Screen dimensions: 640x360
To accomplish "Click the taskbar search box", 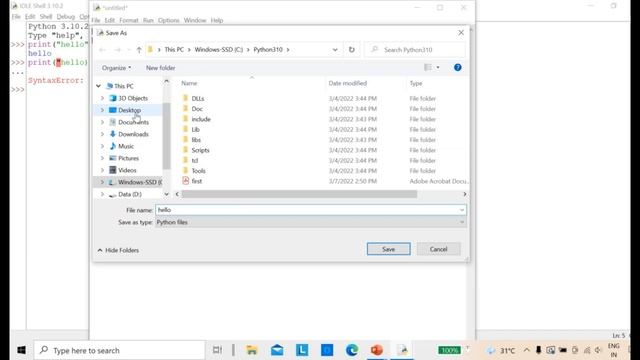I will [120, 350].
